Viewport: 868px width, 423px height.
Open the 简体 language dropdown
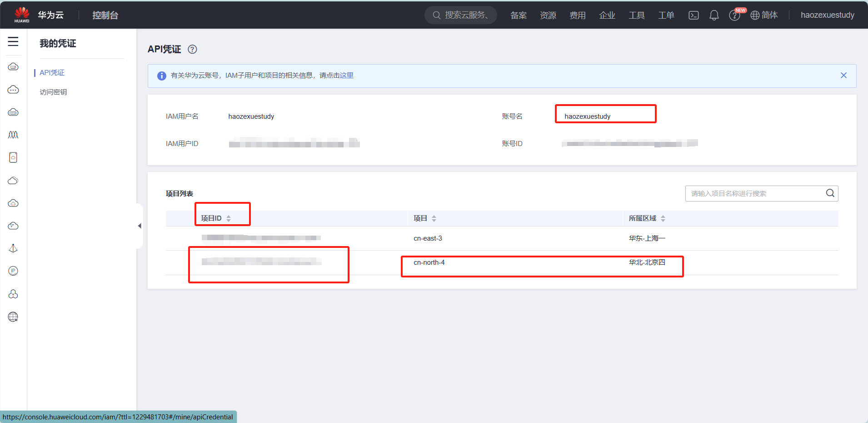769,15
